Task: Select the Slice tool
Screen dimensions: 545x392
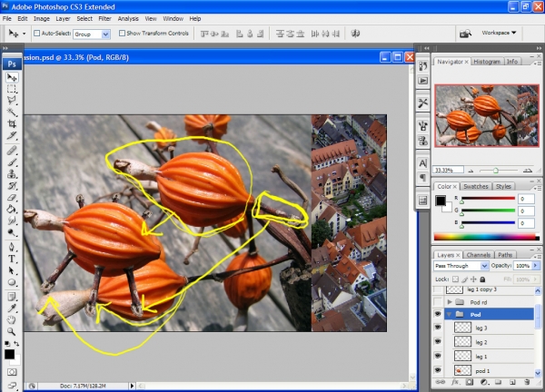Action: point(12,135)
